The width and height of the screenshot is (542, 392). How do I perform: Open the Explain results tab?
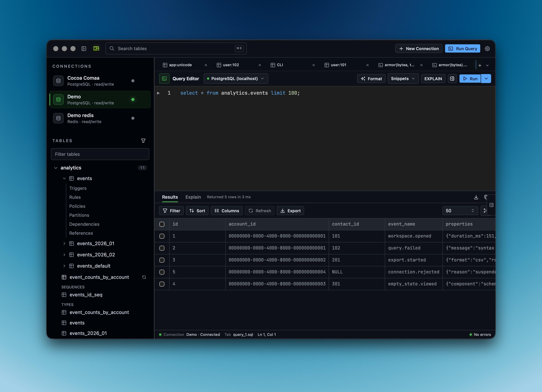193,197
